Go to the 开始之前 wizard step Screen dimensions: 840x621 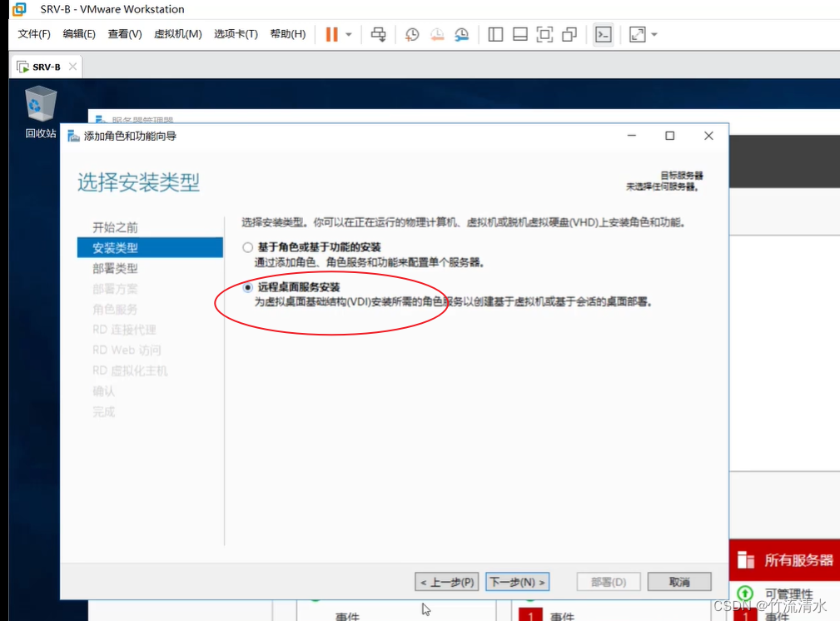[x=115, y=227]
